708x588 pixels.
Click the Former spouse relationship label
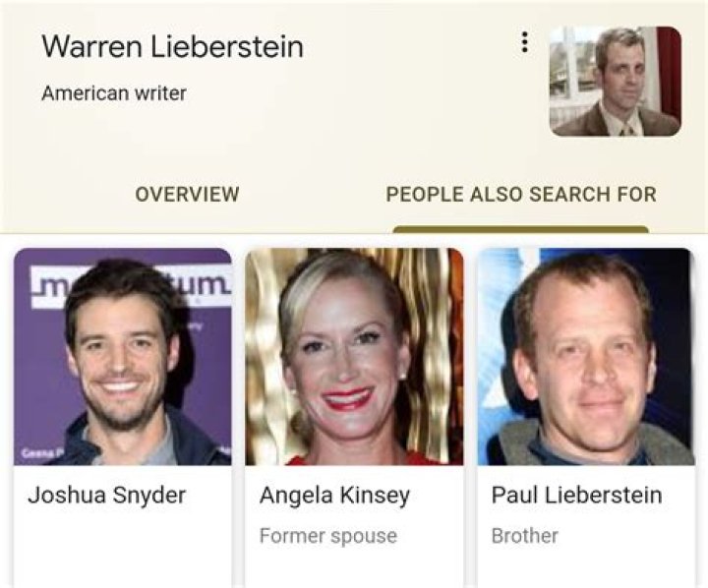coord(328,536)
